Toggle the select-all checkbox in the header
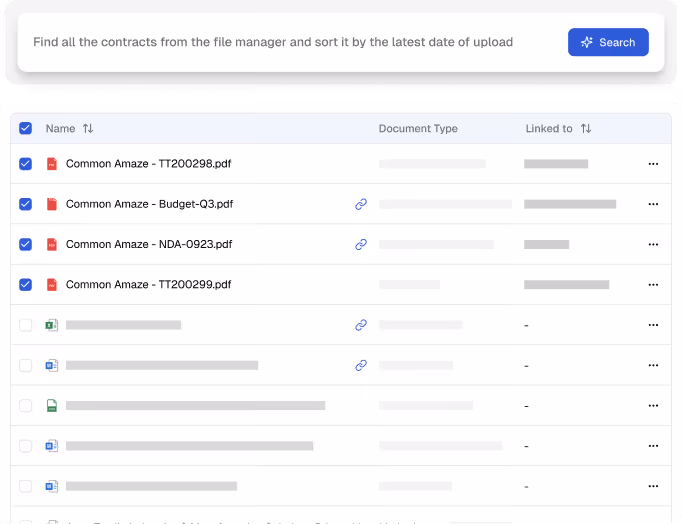682x524 pixels. pos(26,128)
